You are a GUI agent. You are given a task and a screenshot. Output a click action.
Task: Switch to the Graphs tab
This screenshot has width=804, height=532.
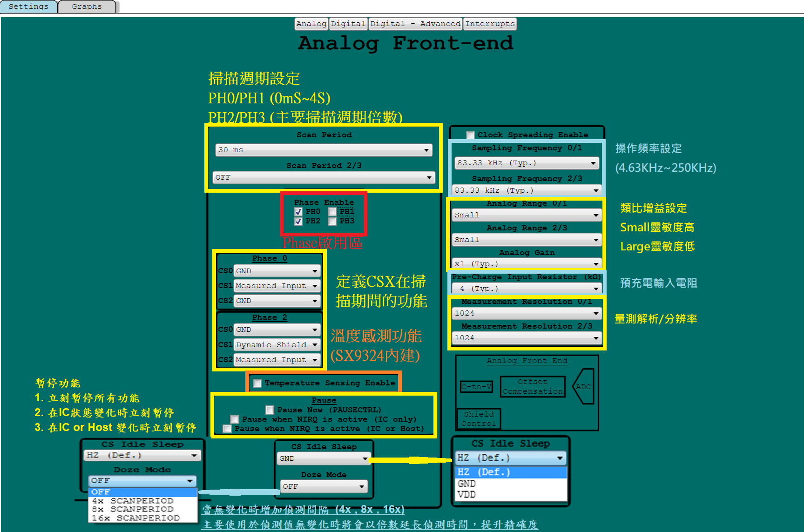(86, 6)
